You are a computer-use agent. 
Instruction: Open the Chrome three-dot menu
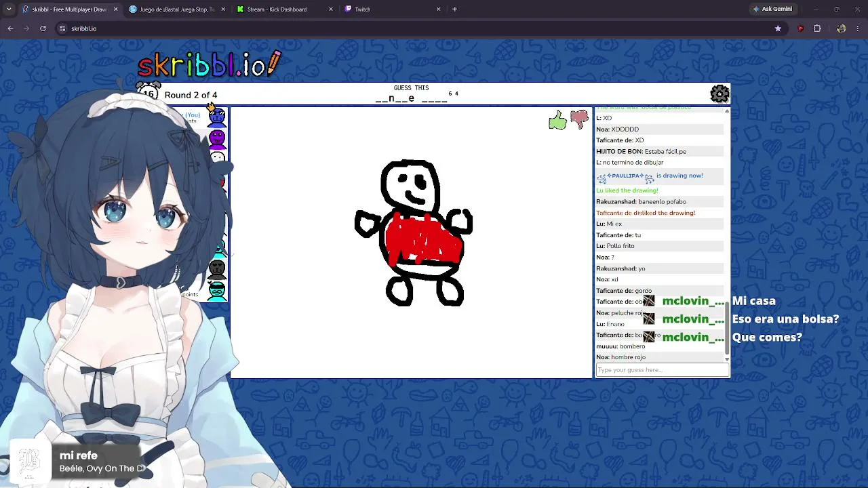pos(858,28)
